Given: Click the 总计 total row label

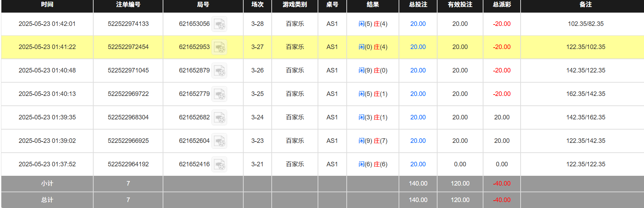Looking at the screenshot, I should 47,200.
